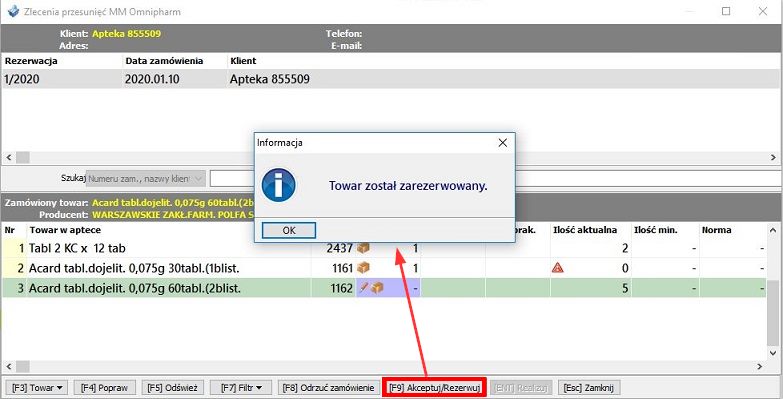This screenshot has width=783, height=399.
Task: Open the [F3] Towar dropdown menu
Action: (x=35, y=388)
